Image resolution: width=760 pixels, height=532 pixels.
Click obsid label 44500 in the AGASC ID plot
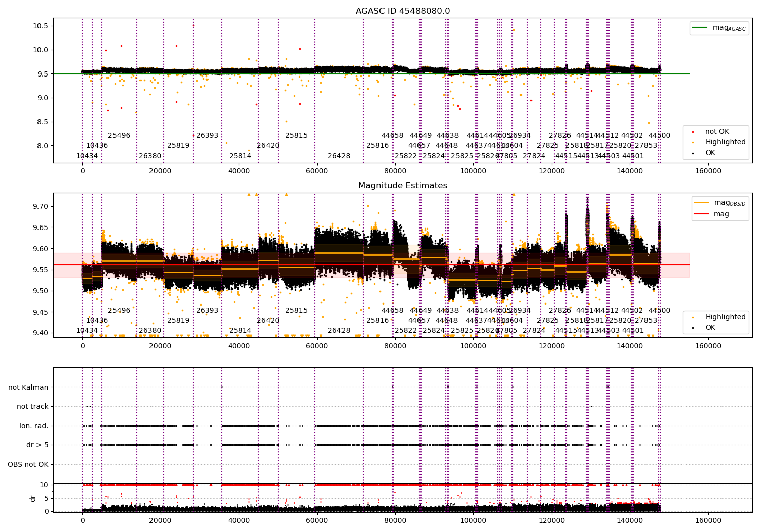point(659,136)
